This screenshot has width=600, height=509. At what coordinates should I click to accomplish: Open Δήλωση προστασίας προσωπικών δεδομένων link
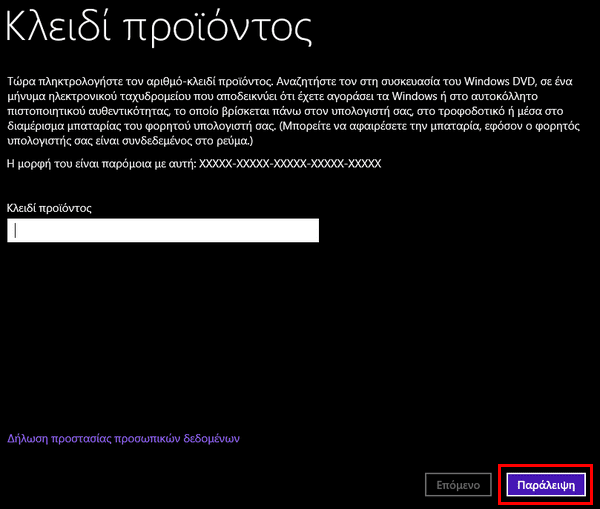123,439
